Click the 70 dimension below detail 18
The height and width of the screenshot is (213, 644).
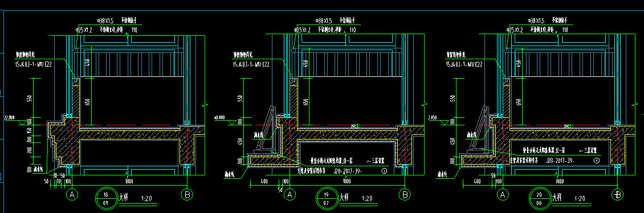pos(58,181)
